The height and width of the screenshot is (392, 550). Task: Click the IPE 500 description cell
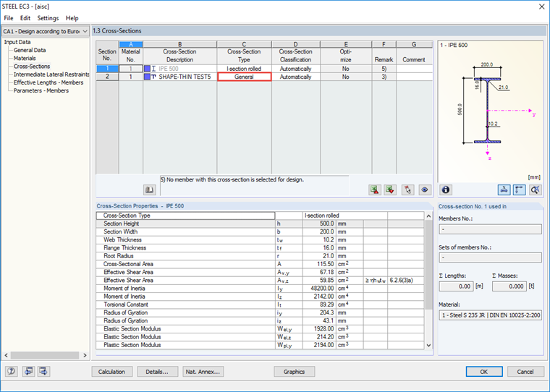tap(179, 69)
